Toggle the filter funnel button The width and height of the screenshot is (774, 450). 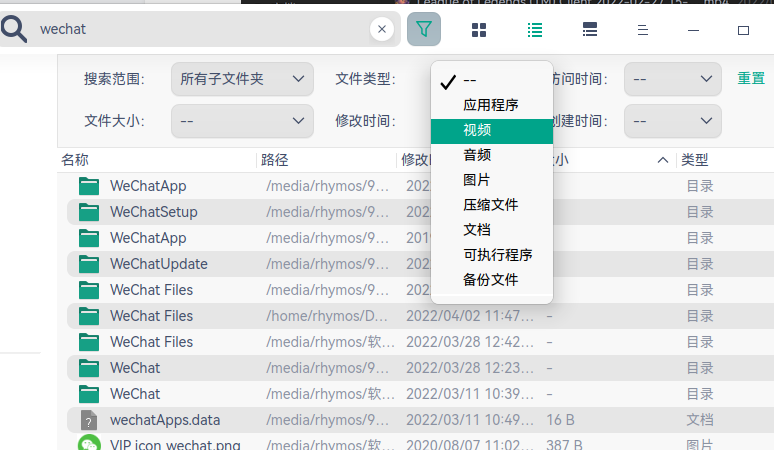pyautogui.click(x=424, y=29)
